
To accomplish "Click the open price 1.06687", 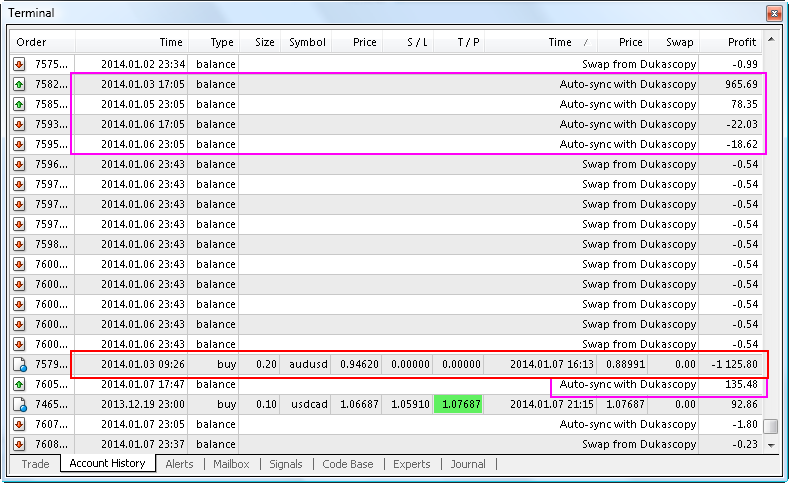I will 359,405.
